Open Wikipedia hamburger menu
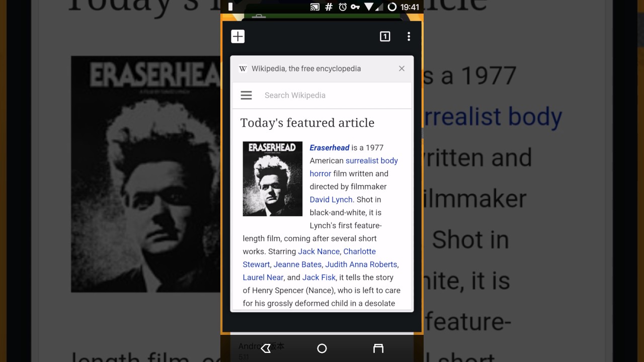This screenshot has height=362, width=644. point(246,95)
